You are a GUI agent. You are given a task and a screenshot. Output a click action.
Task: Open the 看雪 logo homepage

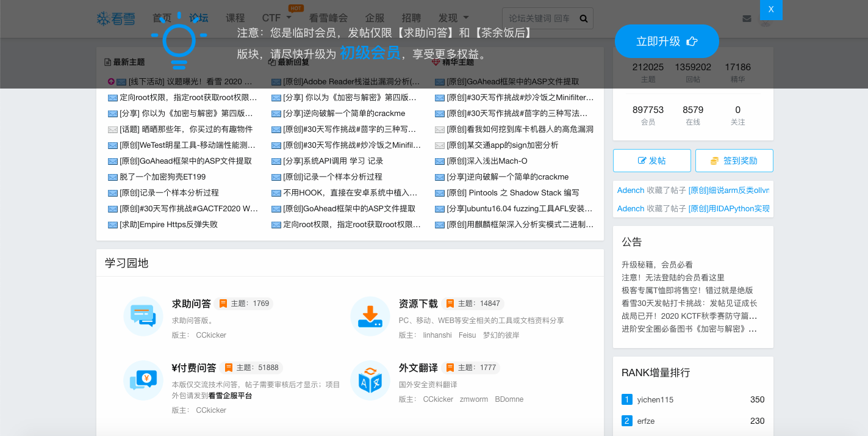(116, 18)
